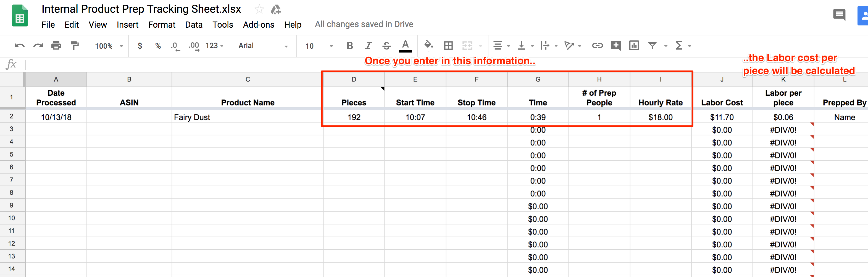868x277 pixels.
Task: Toggle bold formatting
Action: 349,46
